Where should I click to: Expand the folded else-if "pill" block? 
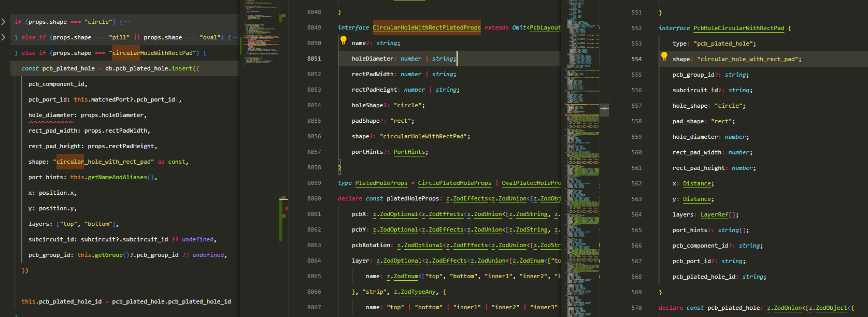[x=4, y=37]
